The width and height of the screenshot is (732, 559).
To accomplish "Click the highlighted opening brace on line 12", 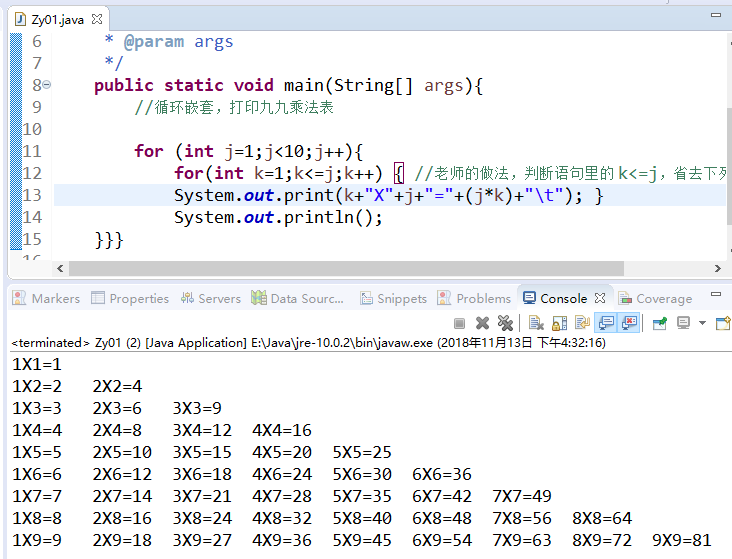I will point(399,173).
